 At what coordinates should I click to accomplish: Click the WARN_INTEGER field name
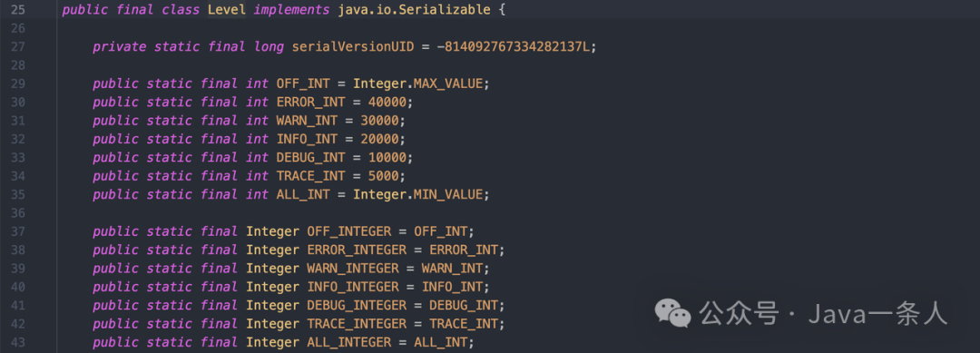353,268
